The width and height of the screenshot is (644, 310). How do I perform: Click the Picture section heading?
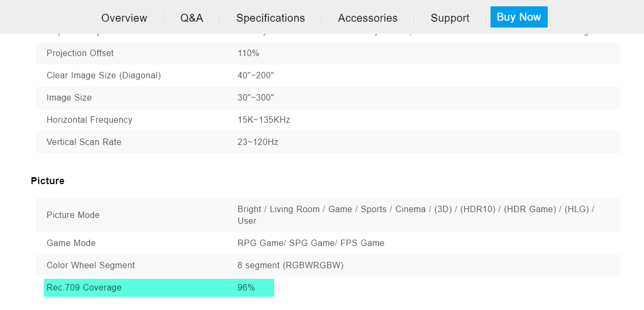(48, 181)
